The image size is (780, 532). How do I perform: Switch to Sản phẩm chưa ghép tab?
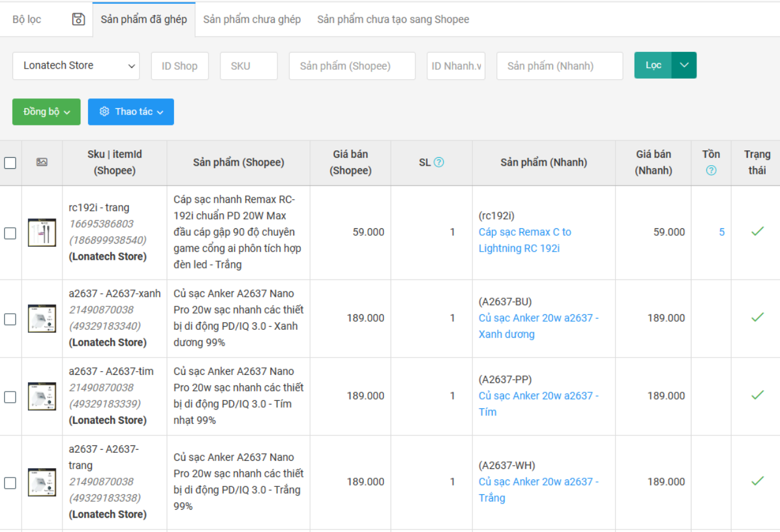252,19
